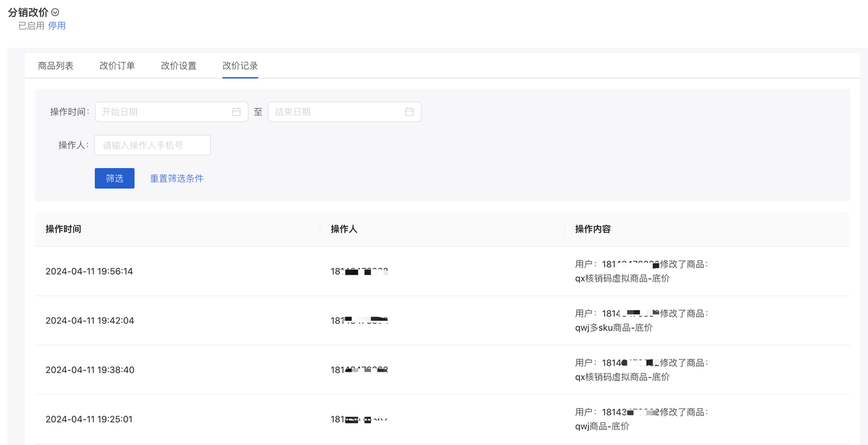Open calendar icon in 开始日期 field
868x445 pixels.
coord(236,112)
